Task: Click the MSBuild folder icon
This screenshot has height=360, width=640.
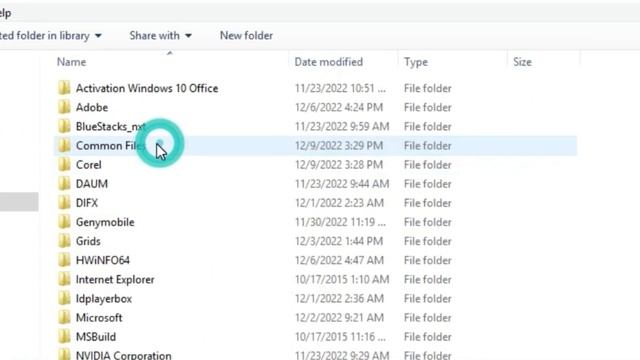Action: pos(64,337)
